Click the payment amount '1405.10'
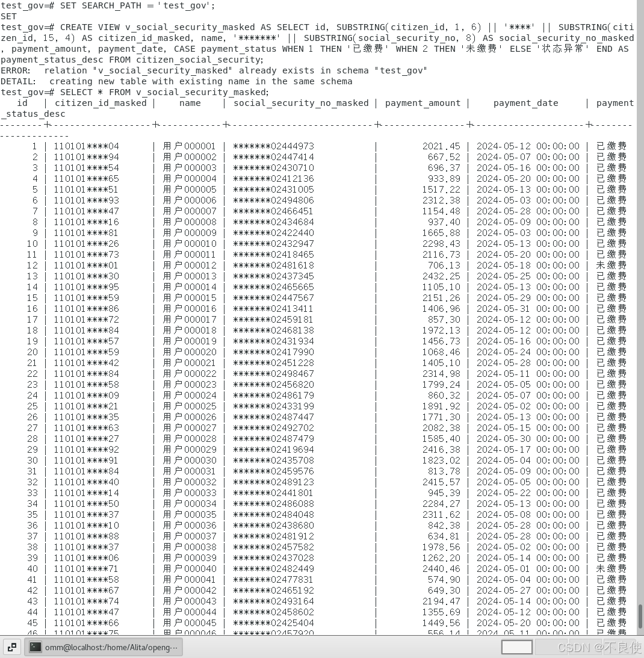 441,363
